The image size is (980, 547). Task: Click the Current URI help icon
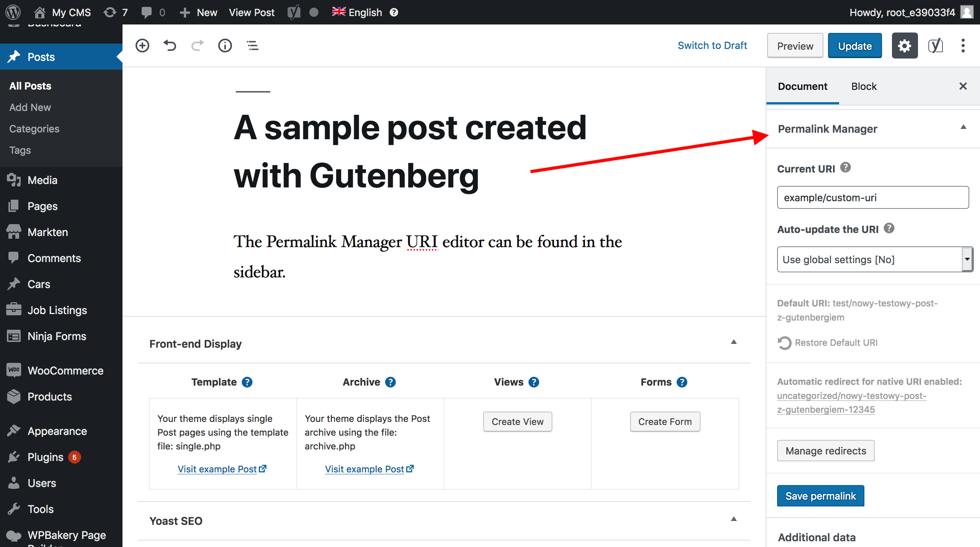(x=846, y=168)
